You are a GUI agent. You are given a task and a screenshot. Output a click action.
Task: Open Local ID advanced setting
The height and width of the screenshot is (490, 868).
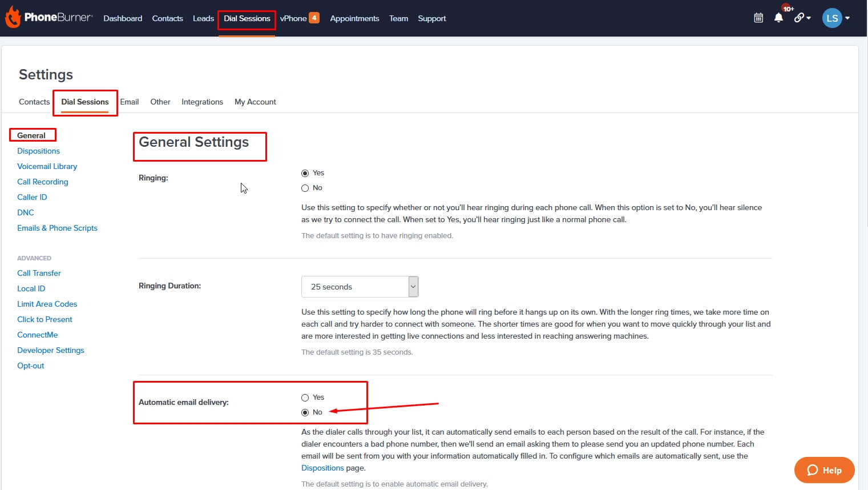pos(31,288)
